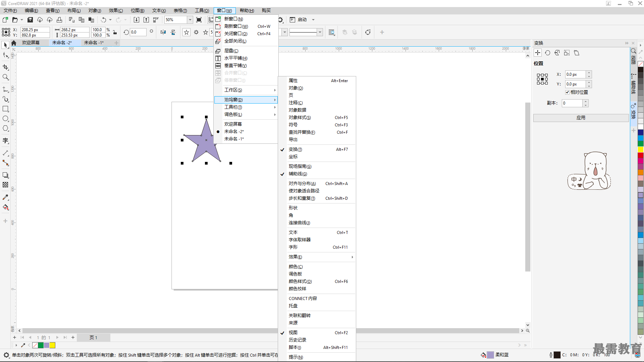The image size is (644, 362).
Task: Click Publish to PDF icon
Action: pos(156,20)
